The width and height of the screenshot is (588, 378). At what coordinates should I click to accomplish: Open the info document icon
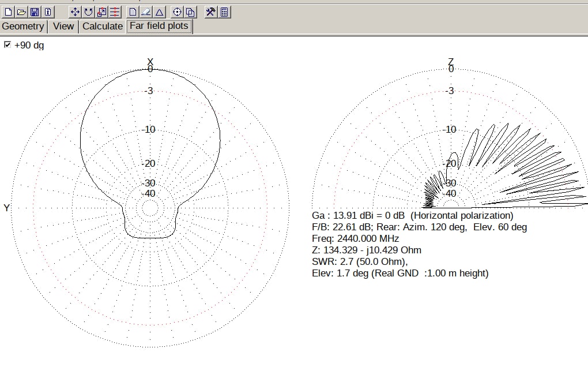(48, 12)
